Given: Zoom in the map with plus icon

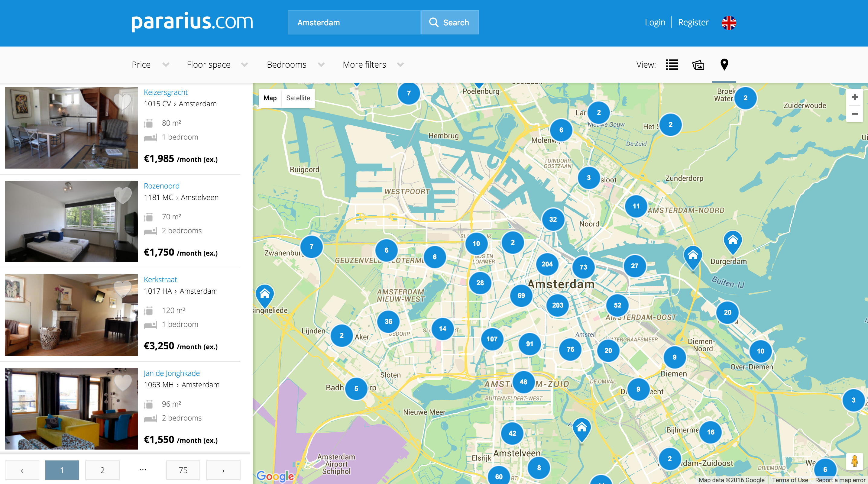Looking at the screenshot, I should tap(854, 97).
